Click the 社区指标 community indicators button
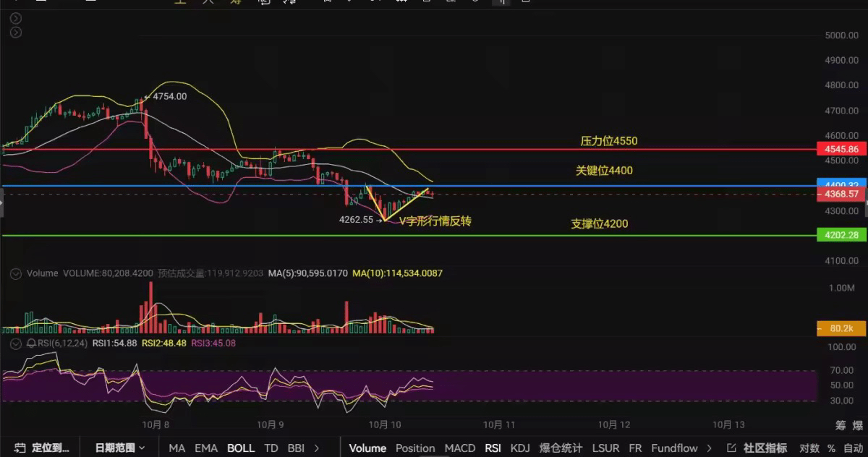Image resolution: width=868 pixels, height=457 pixels. point(765,448)
